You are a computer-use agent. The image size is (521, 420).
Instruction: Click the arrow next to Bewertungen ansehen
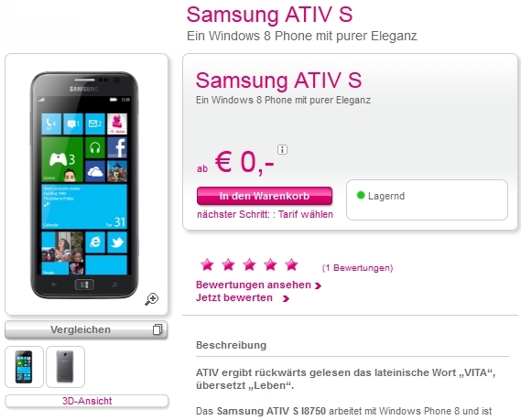[318, 285]
